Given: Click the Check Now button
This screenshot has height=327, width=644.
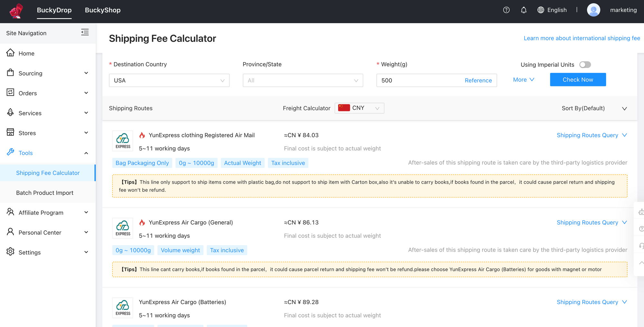Looking at the screenshot, I should [578, 80].
